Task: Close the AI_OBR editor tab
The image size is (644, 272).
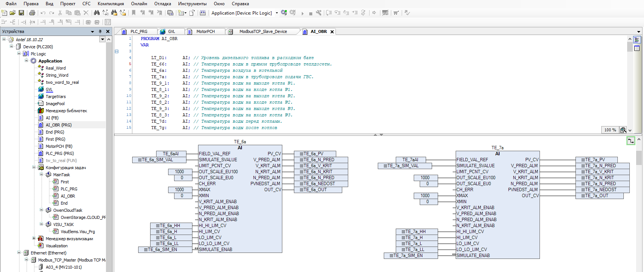Action: [x=332, y=32]
